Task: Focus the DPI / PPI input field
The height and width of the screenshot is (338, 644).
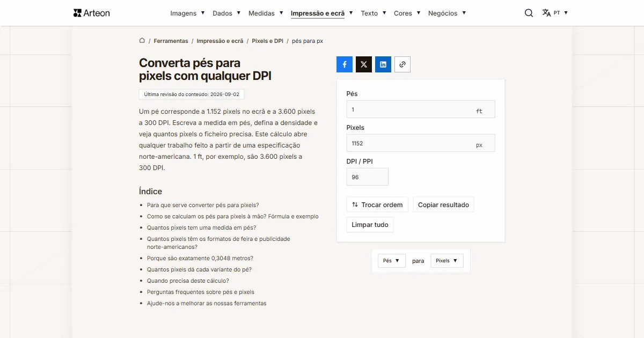Action: coord(368,177)
